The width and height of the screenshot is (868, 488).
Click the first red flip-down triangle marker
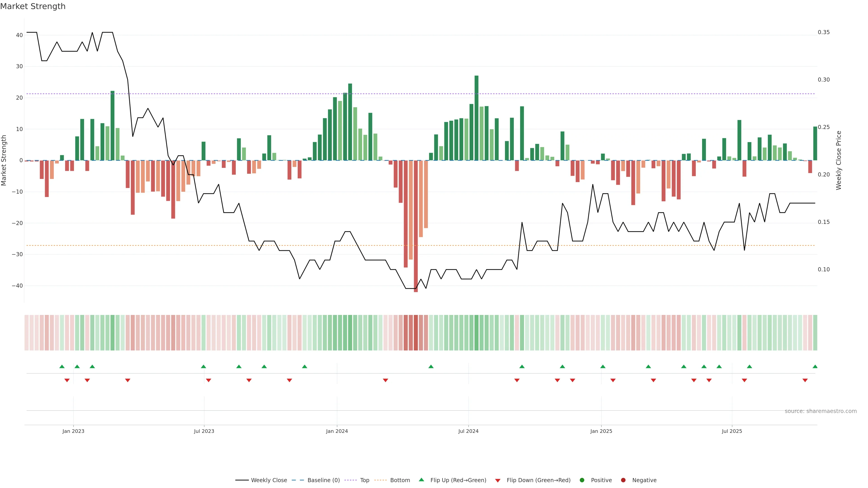click(x=67, y=380)
